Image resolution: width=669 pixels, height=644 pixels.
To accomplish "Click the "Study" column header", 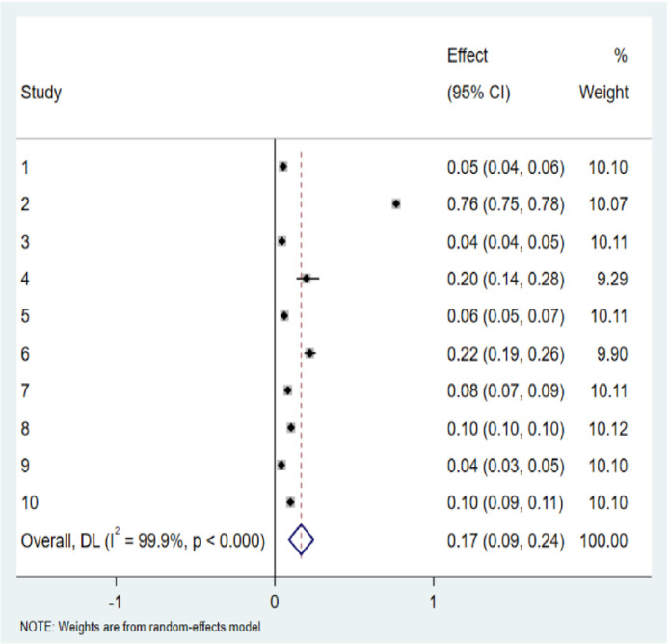I will tap(40, 94).
